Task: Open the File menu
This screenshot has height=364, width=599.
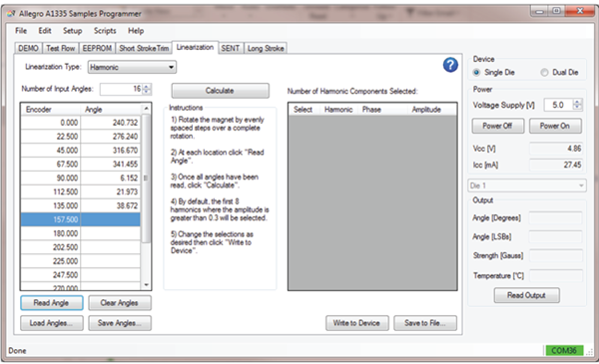Action: click(21, 31)
